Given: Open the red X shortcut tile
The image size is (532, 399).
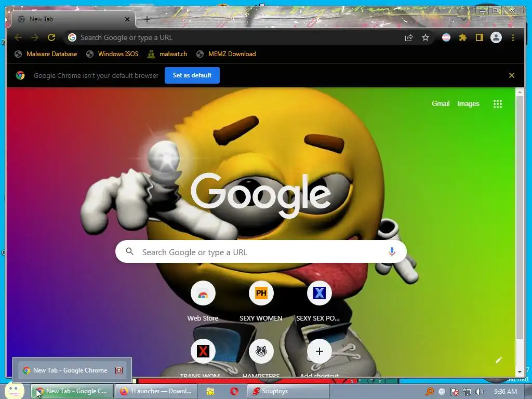Looking at the screenshot, I should 203,351.
